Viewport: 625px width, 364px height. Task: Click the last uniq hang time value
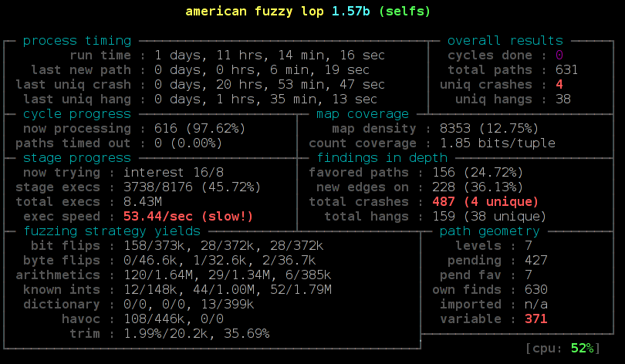(265, 99)
